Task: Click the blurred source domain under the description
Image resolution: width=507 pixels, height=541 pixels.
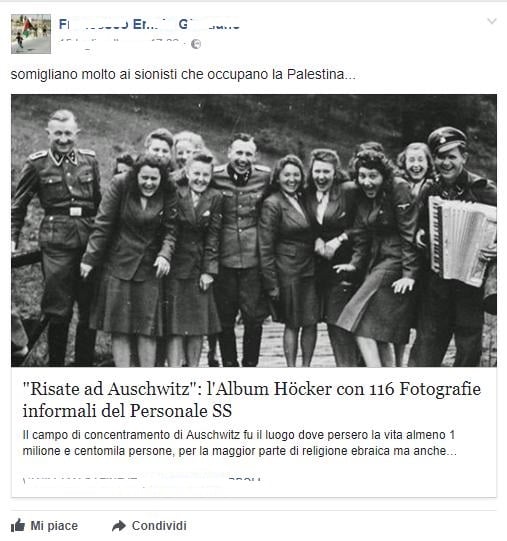Action: tap(142, 480)
